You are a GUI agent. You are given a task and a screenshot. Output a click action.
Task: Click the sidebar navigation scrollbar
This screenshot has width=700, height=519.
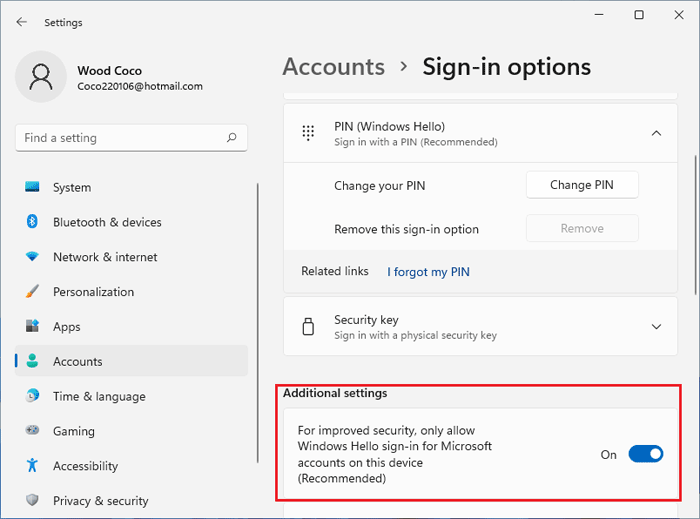tap(258, 323)
